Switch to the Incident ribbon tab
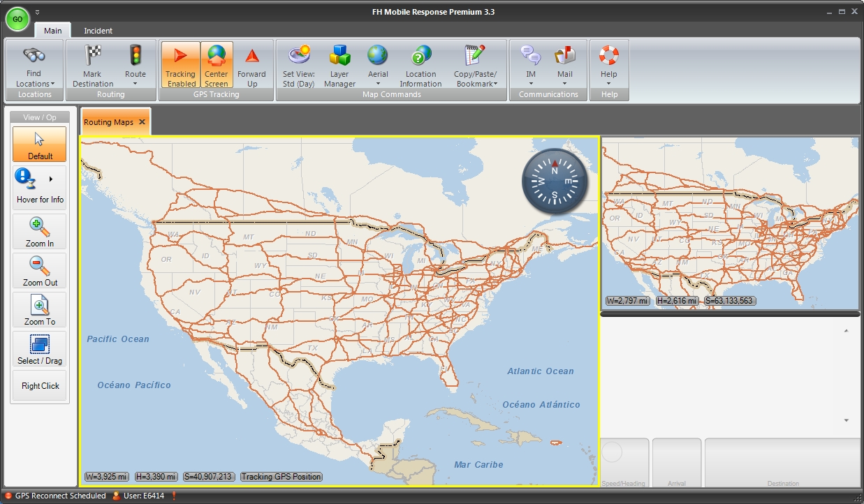 (98, 31)
